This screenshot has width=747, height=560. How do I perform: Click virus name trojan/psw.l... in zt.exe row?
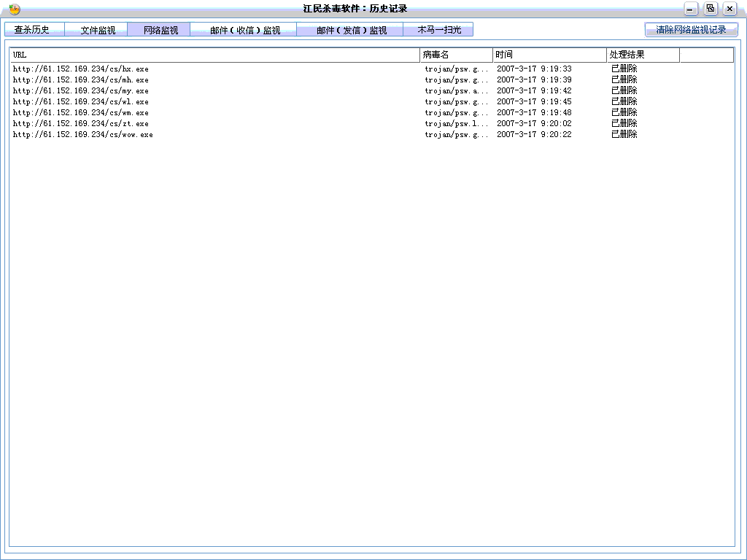click(x=457, y=123)
